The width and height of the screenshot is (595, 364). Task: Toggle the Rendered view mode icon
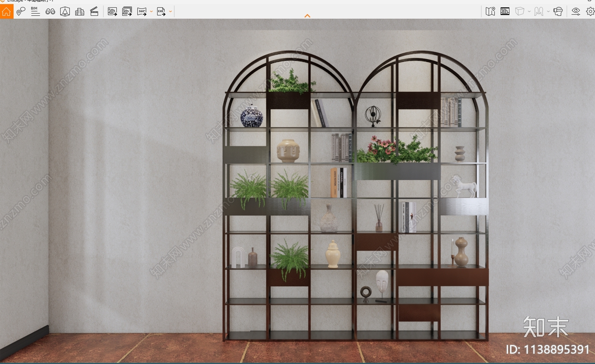click(x=505, y=12)
